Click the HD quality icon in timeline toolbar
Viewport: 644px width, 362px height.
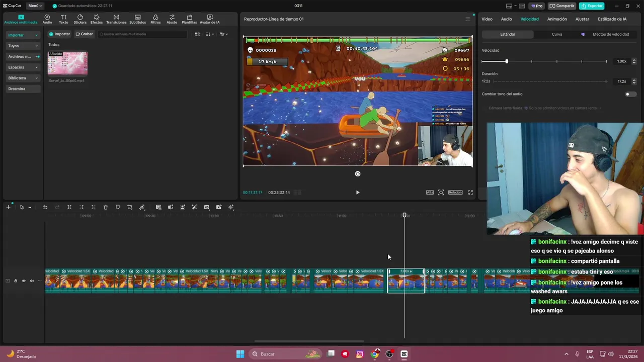tap(207, 207)
